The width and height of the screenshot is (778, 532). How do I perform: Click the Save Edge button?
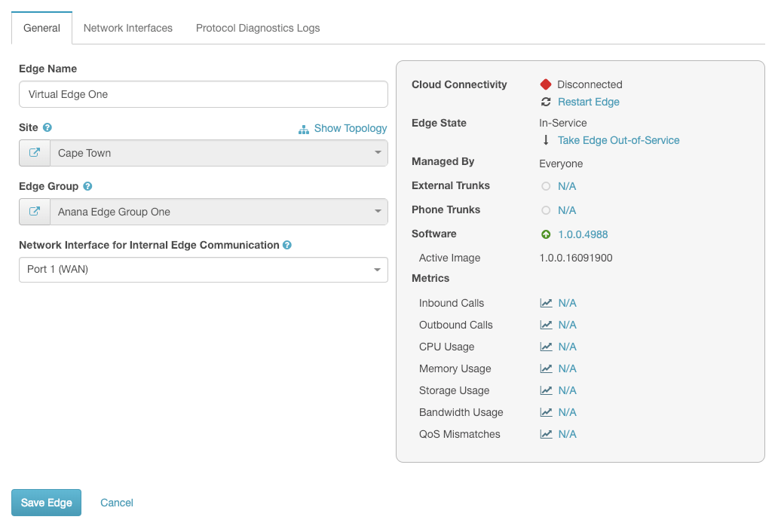[x=46, y=503]
